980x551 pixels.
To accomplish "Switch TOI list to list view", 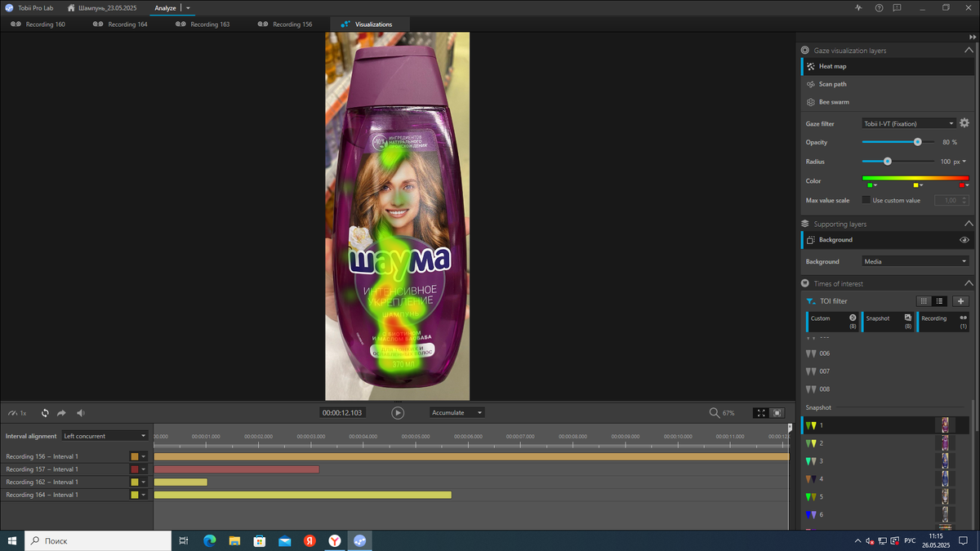I will coord(939,301).
